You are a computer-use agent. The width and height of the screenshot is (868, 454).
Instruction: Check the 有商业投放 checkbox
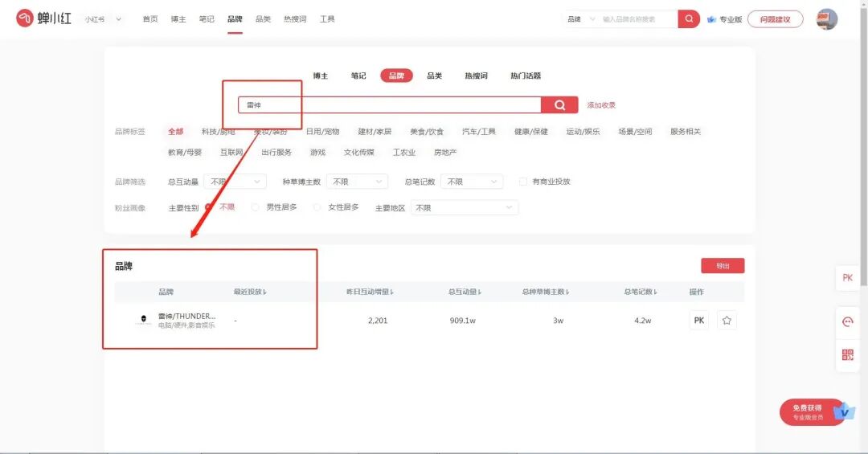tap(522, 182)
